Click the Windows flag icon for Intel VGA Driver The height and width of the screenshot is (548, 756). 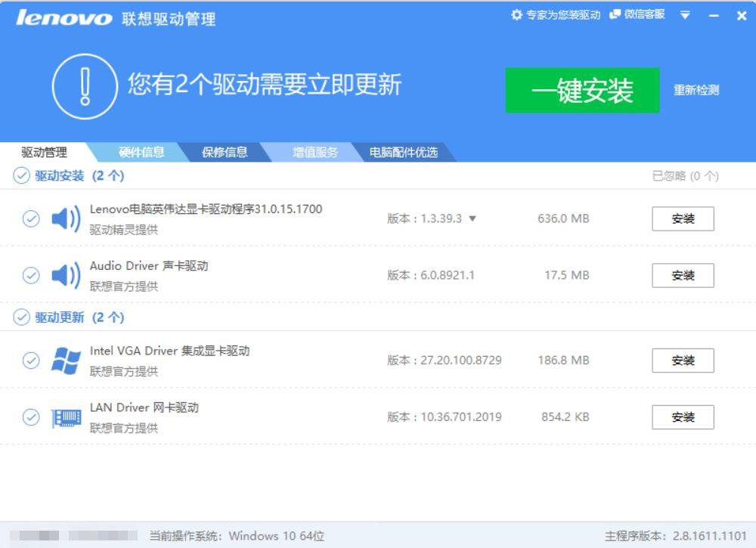66,361
